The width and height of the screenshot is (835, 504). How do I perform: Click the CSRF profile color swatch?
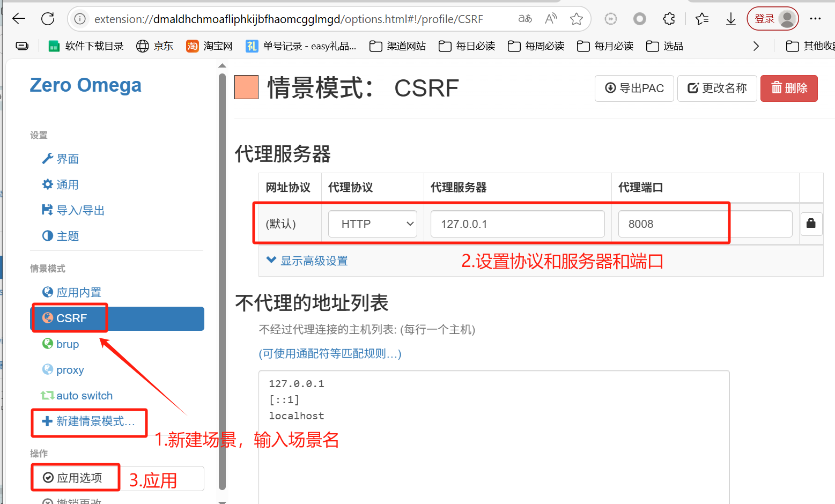(247, 87)
